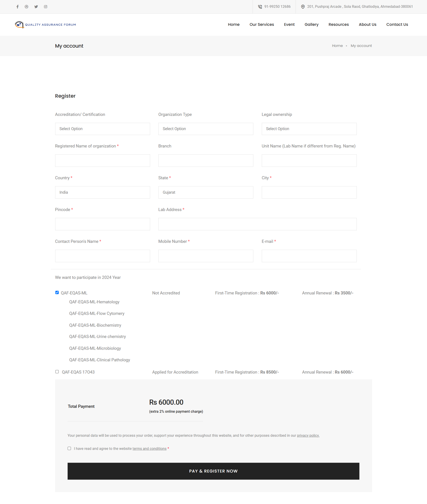Click Home in the breadcrumb
This screenshot has height=504, width=427.
pyautogui.click(x=337, y=46)
